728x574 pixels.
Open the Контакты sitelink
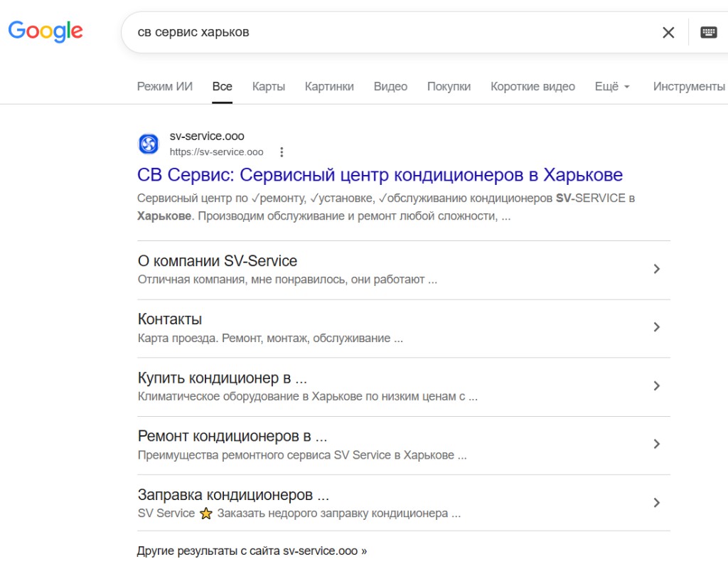coord(170,319)
